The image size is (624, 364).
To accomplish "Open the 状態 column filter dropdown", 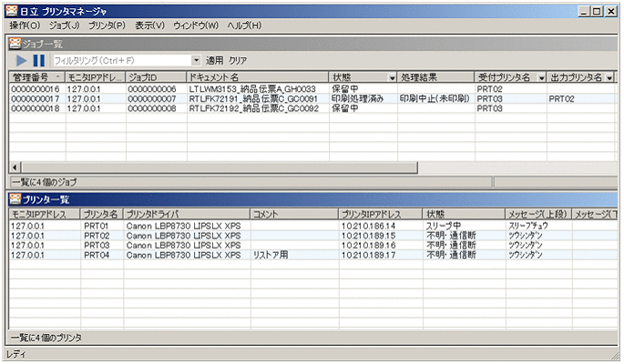I will click(x=392, y=78).
